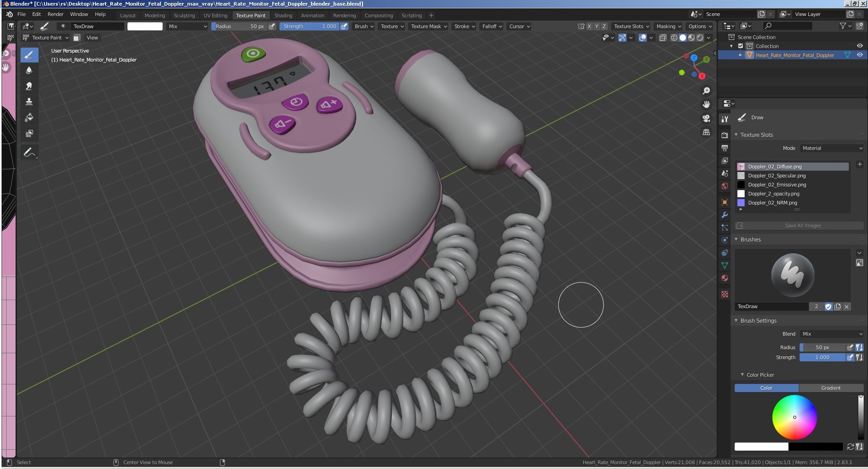Switch color picker to Gradient
This screenshot has height=469, width=868.
click(831, 388)
